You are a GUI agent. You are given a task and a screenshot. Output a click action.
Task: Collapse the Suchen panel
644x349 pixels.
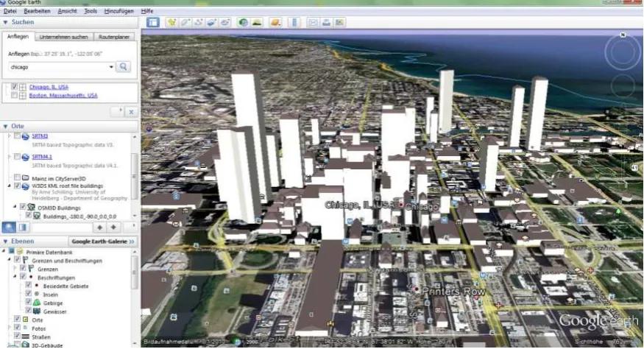5,22
